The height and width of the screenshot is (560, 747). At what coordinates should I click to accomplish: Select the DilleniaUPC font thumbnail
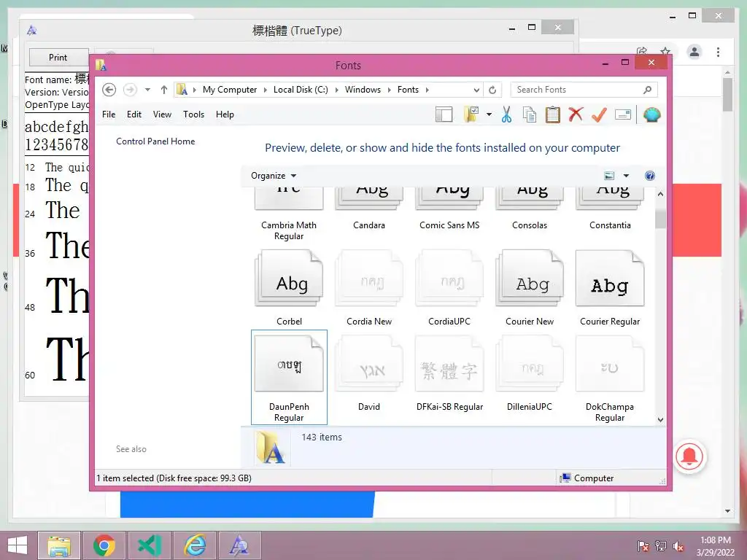530,365
